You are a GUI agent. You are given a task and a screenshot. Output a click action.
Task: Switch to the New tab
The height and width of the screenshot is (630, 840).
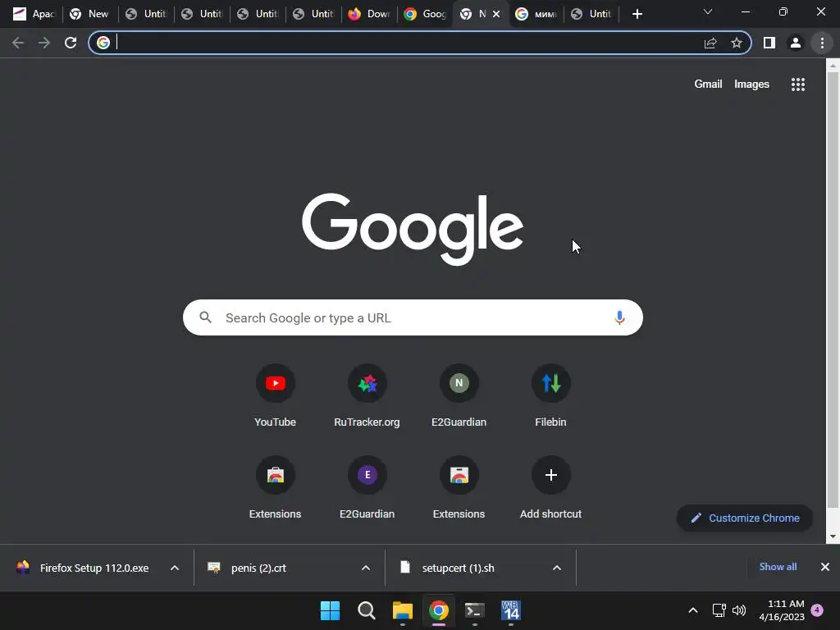(x=89, y=14)
